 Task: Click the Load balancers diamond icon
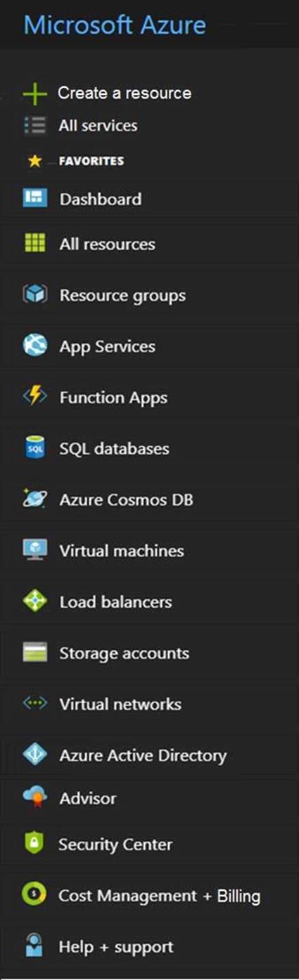(34, 602)
